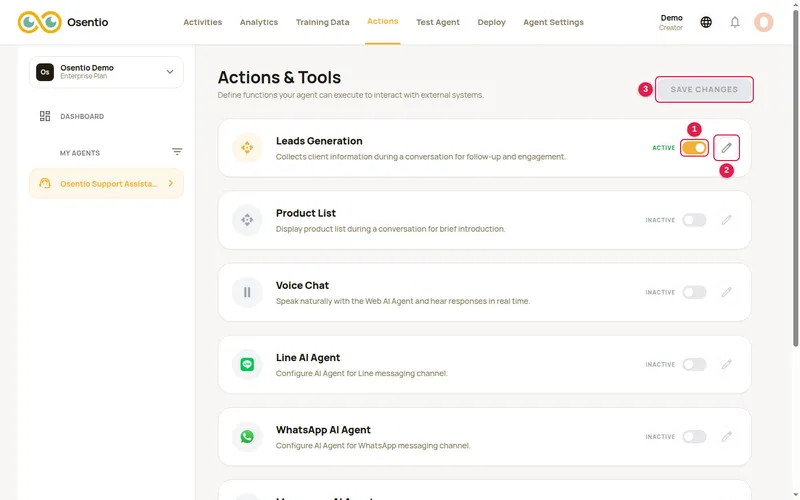Viewport: 800px width, 500px height.
Task: Click the WhatsApp AI Agent title
Action: click(323, 430)
